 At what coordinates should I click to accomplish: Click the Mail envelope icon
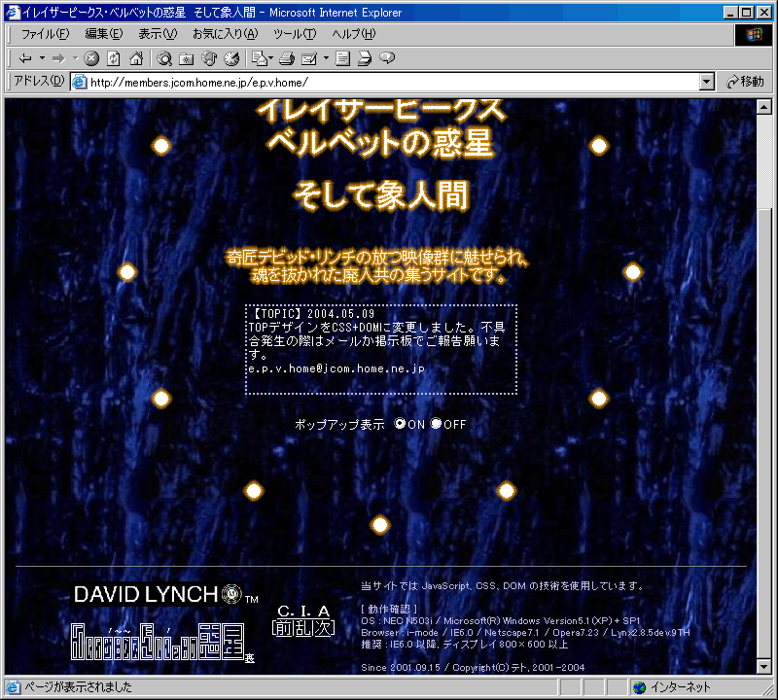coord(259,58)
